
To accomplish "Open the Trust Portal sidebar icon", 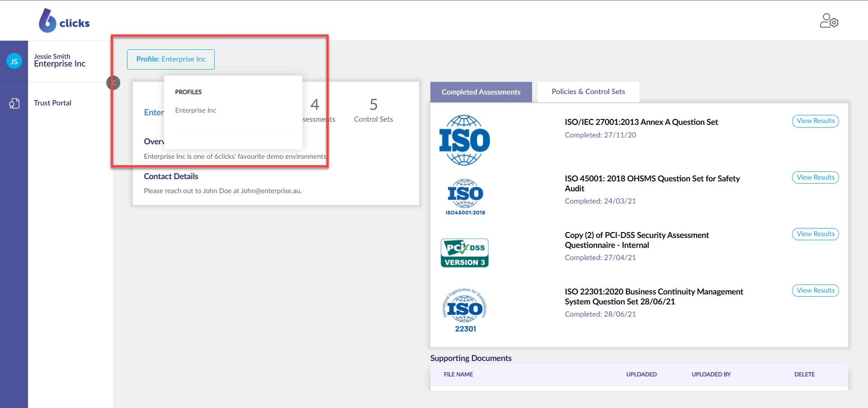I will pyautogui.click(x=14, y=104).
